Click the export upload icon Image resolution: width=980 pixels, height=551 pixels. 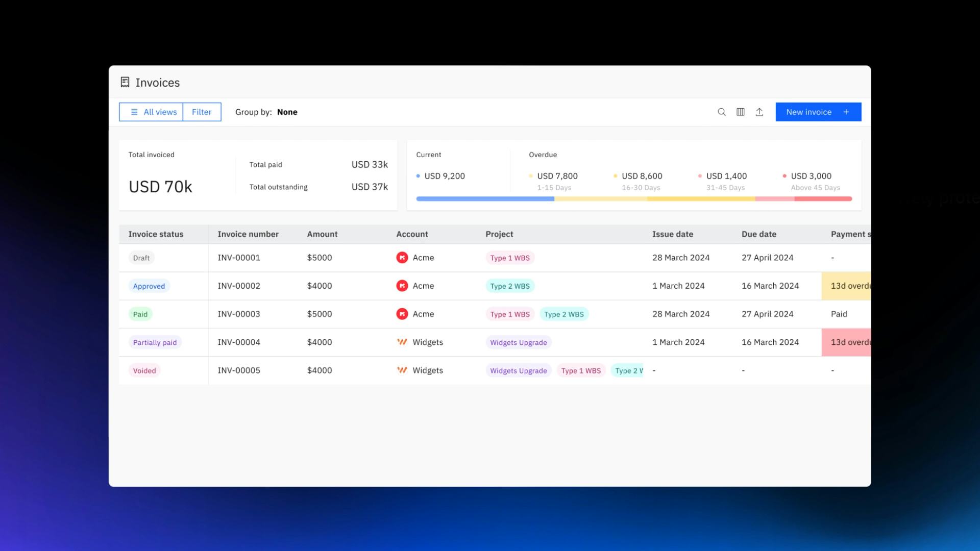[759, 112]
